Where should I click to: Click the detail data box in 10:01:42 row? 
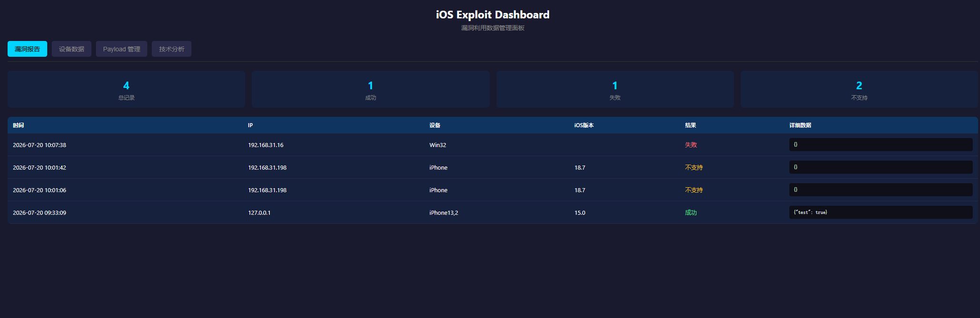coord(880,167)
